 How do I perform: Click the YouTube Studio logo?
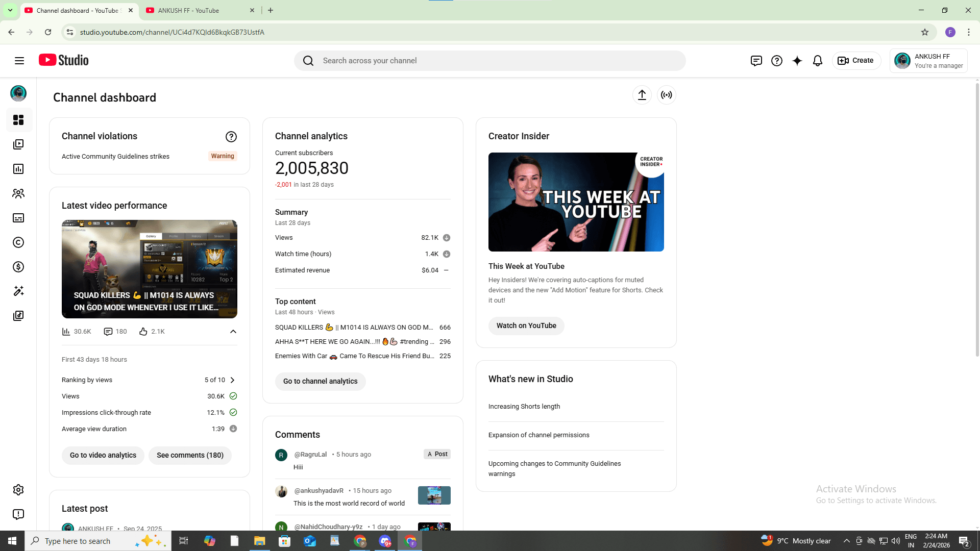tap(64, 60)
